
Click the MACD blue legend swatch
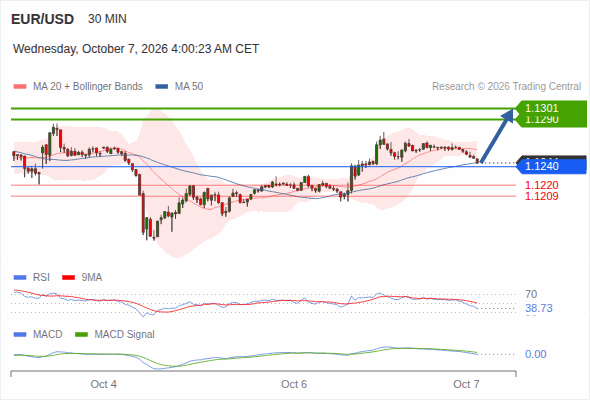click(x=20, y=335)
